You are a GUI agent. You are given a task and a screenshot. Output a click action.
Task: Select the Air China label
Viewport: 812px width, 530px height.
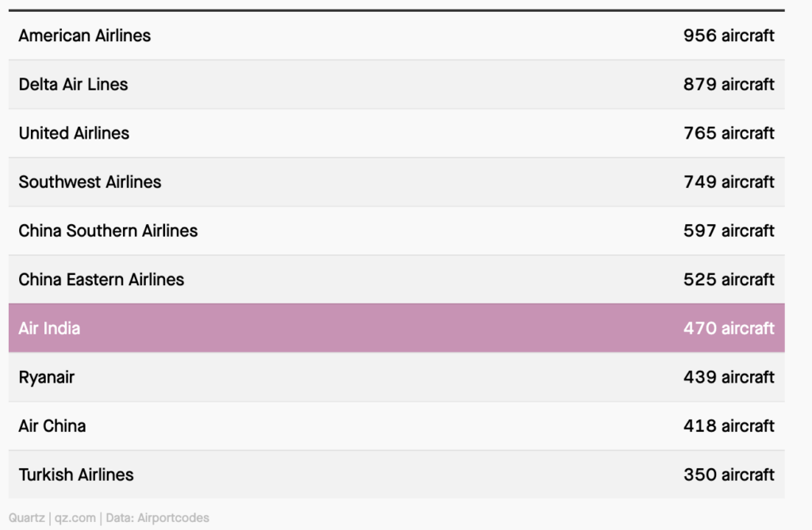click(52, 426)
